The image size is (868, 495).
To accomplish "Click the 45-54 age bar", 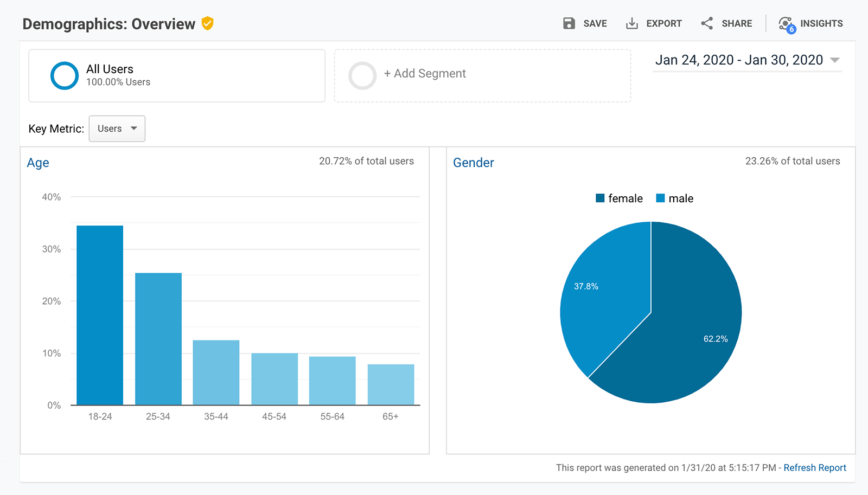I will 275,379.
